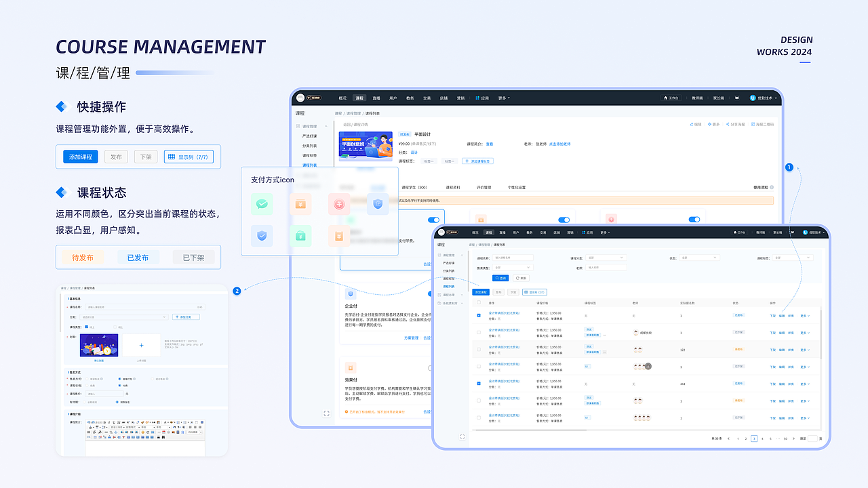The image size is (868, 488).
Task: Open the 状态 filter dropdown
Action: [x=698, y=258]
